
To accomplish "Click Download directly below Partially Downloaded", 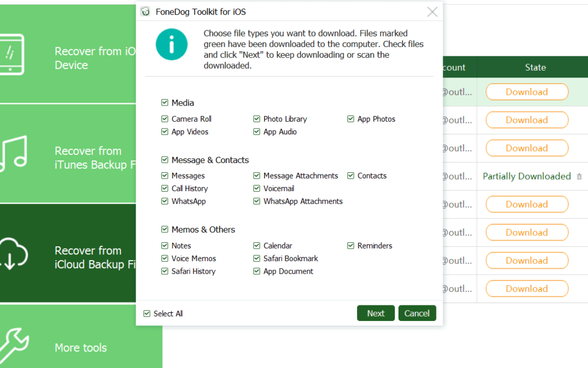I will 527,204.
